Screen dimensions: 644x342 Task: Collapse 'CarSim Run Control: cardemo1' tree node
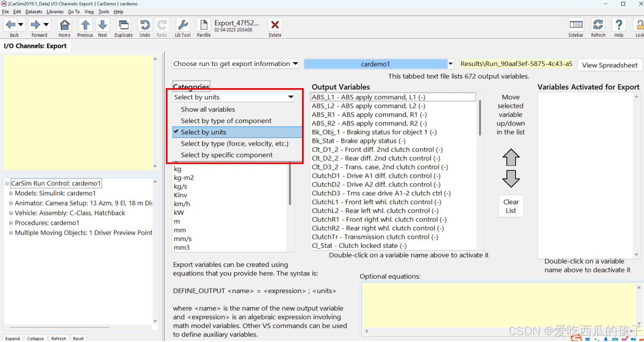click(x=7, y=184)
